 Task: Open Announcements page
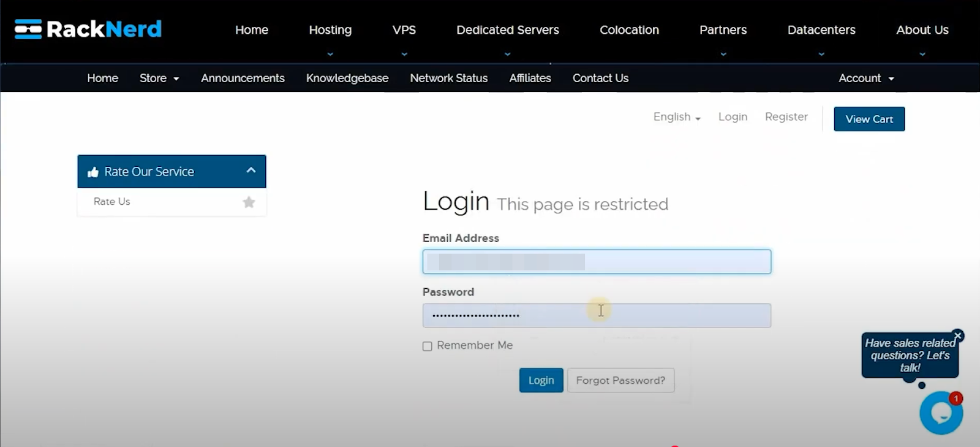[x=243, y=78]
